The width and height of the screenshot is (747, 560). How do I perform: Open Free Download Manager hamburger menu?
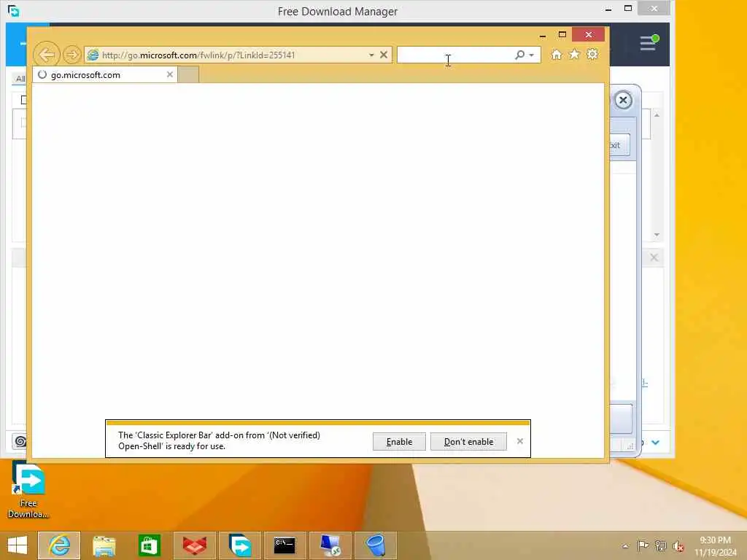pos(648,43)
